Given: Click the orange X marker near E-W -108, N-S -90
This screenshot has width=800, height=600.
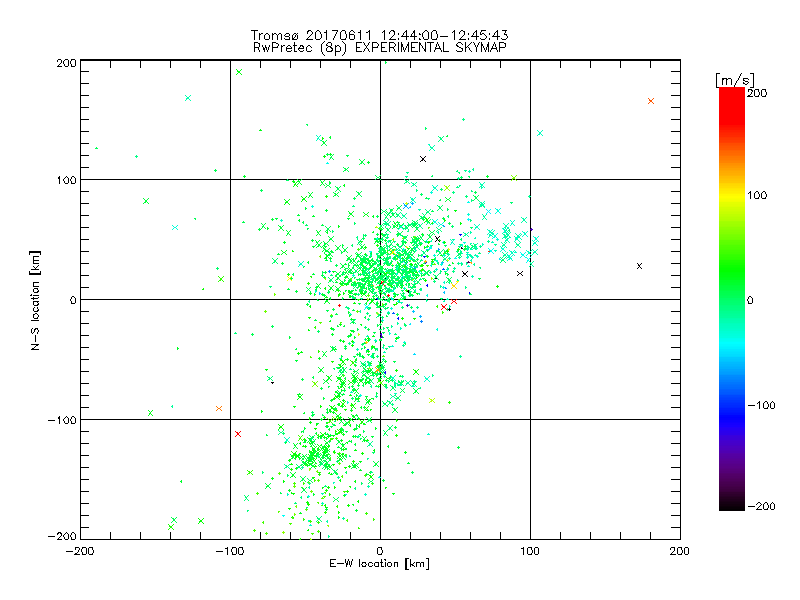Looking at the screenshot, I should (219, 408).
